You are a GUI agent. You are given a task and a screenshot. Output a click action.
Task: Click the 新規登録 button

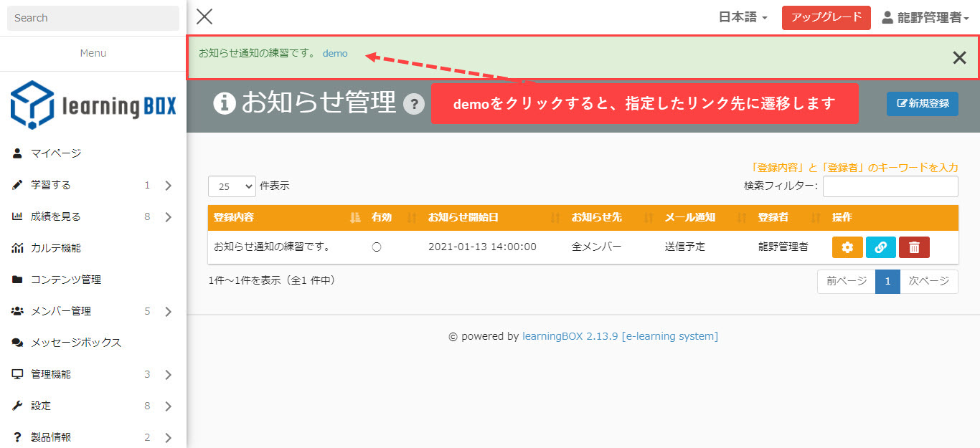click(x=922, y=103)
